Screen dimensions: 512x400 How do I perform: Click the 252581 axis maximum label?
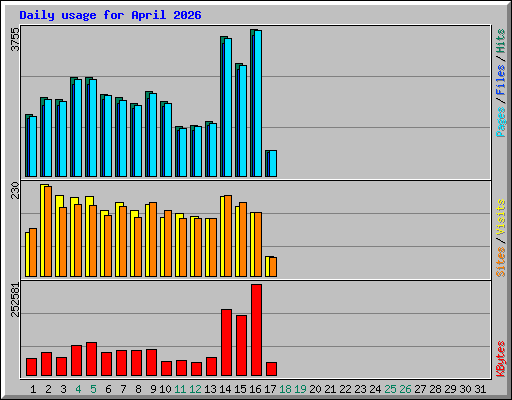coord(15,299)
